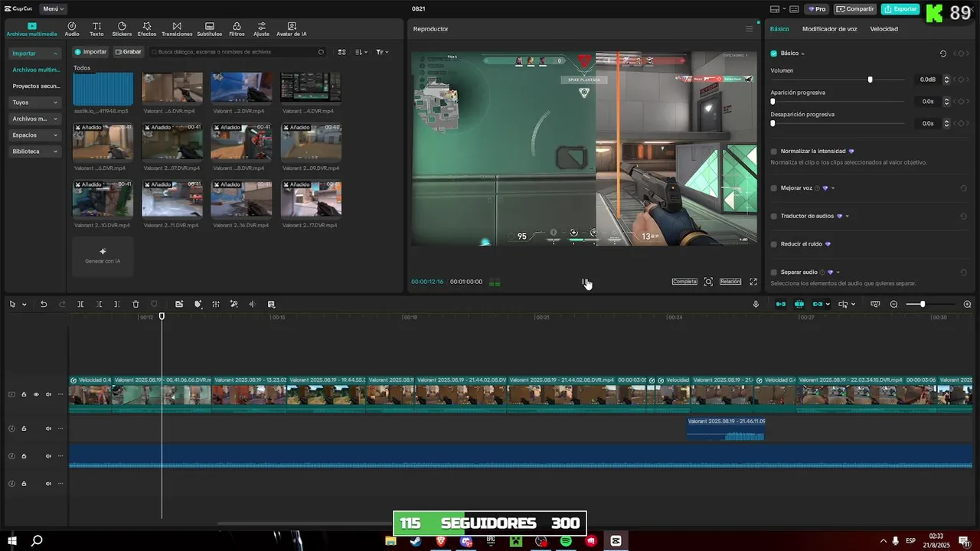Enable Reducir el ruido checkbox
Image resolution: width=980 pixels, height=551 pixels.
[773, 244]
